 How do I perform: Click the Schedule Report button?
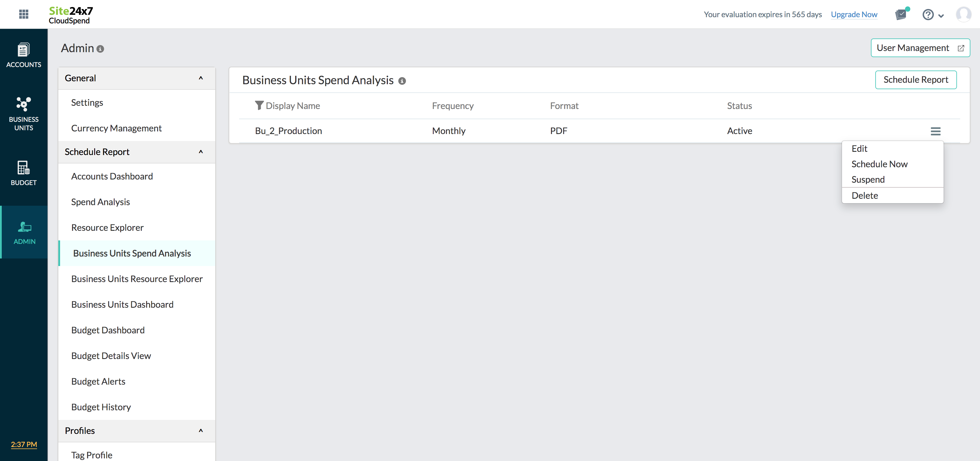click(916, 80)
